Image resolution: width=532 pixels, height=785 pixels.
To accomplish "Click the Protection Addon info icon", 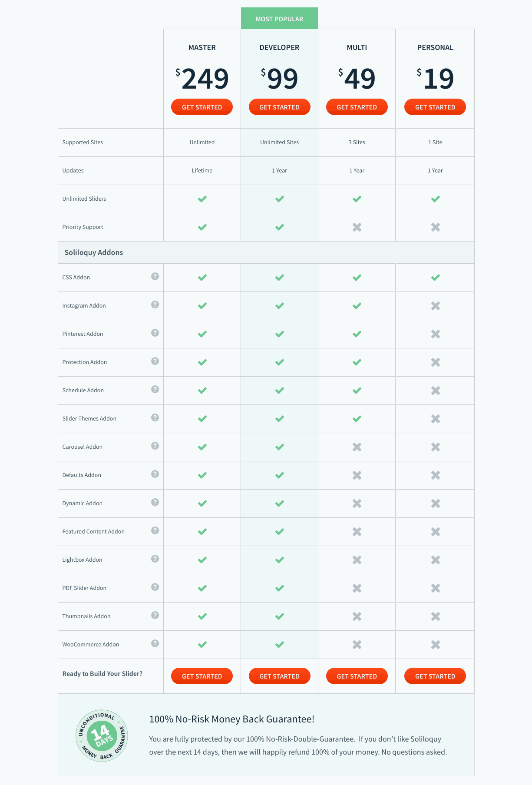I will [155, 361].
